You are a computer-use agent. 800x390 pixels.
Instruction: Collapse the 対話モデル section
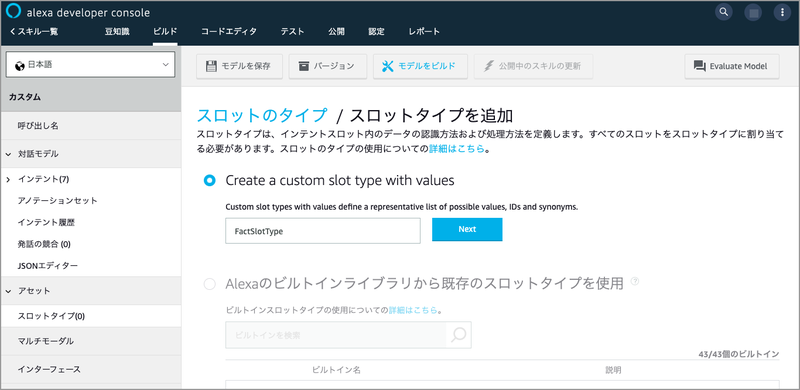tap(9, 154)
